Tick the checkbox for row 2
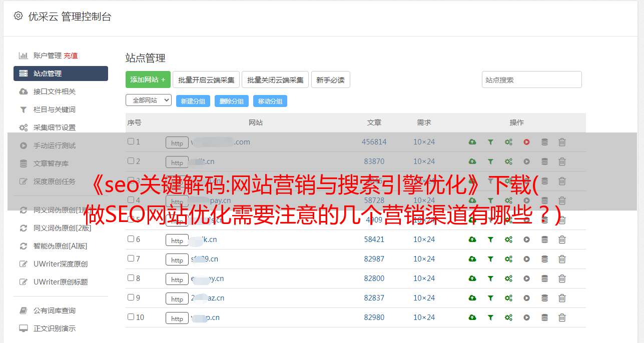Screen dimensions: 644x343 point(131,161)
